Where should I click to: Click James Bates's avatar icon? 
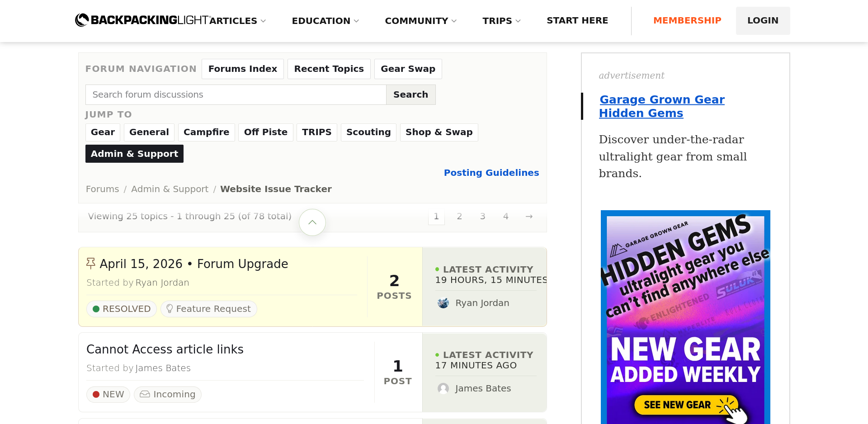[x=443, y=388]
